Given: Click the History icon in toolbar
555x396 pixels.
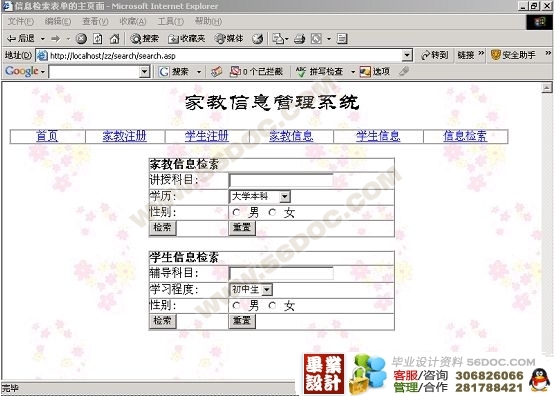Looking at the screenshot, I should (258, 39).
